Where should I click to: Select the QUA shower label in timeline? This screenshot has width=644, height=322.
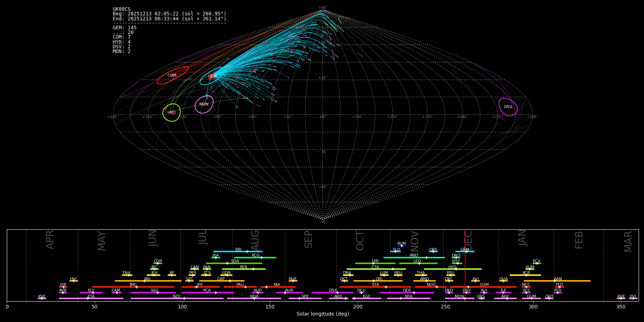[503, 279]
